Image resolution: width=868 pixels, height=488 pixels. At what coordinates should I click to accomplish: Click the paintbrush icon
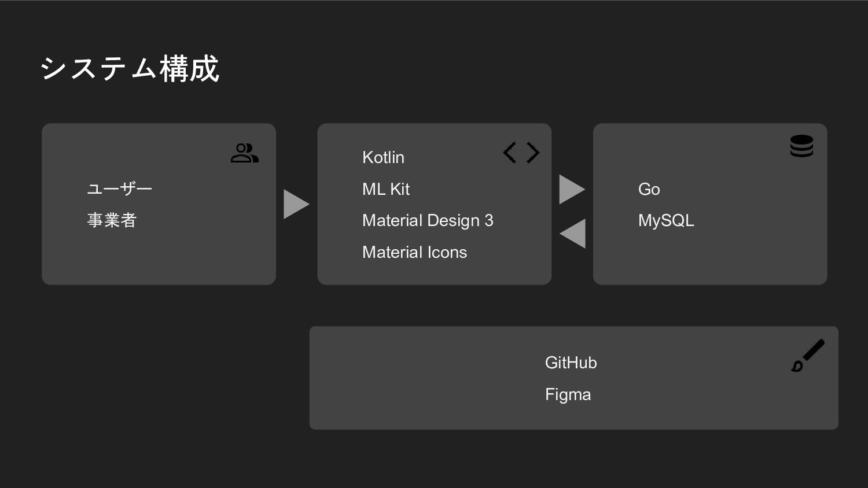[x=808, y=356]
